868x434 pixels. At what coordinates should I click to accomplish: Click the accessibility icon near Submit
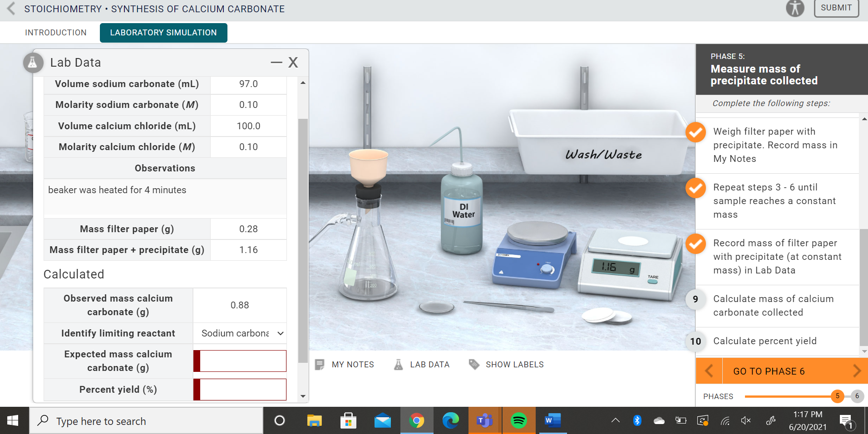click(794, 8)
